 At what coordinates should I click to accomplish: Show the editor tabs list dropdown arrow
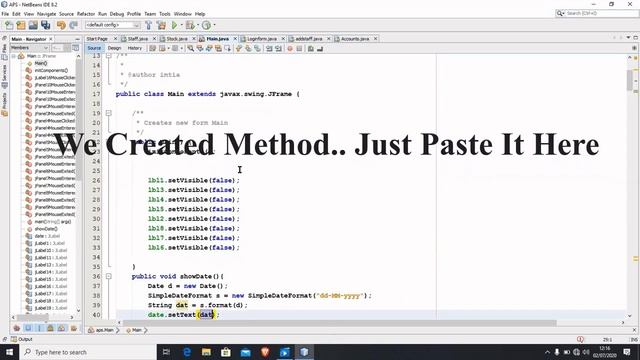(628, 38)
